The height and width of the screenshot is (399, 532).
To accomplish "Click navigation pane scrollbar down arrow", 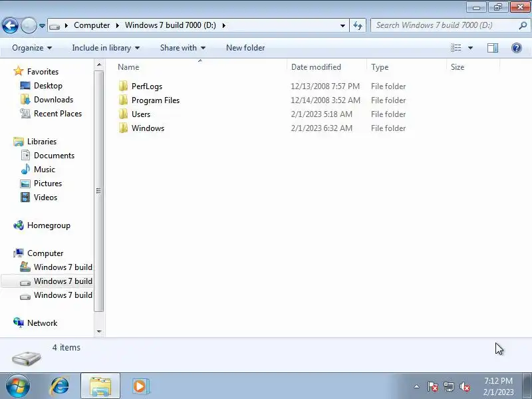I will coord(98,331).
